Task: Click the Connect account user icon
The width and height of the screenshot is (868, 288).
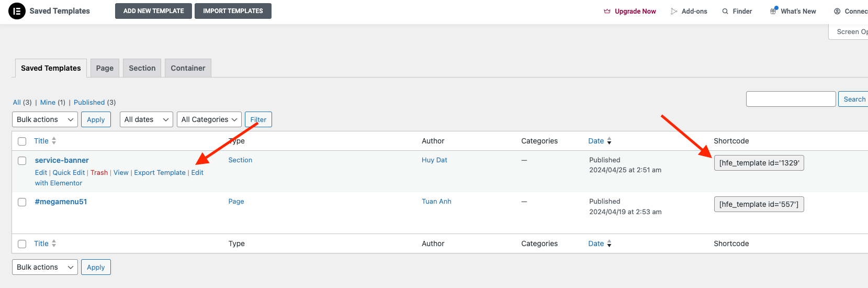Action: pyautogui.click(x=837, y=11)
